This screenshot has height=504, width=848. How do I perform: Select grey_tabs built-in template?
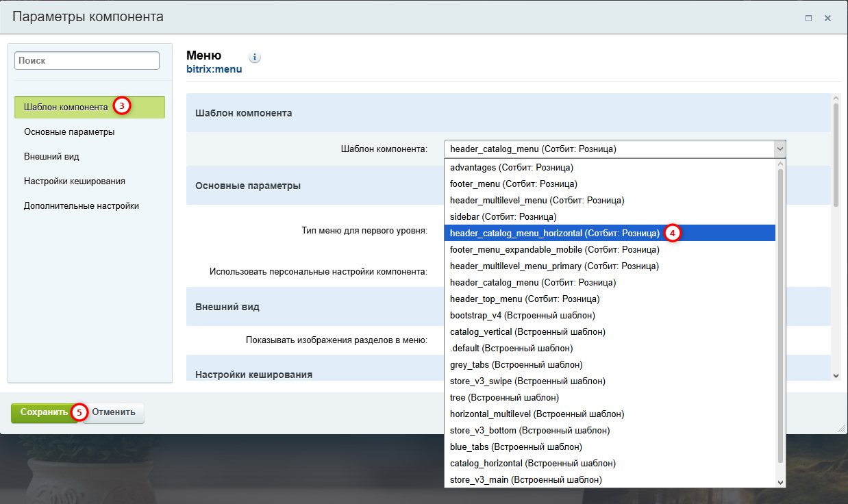[610, 364]
